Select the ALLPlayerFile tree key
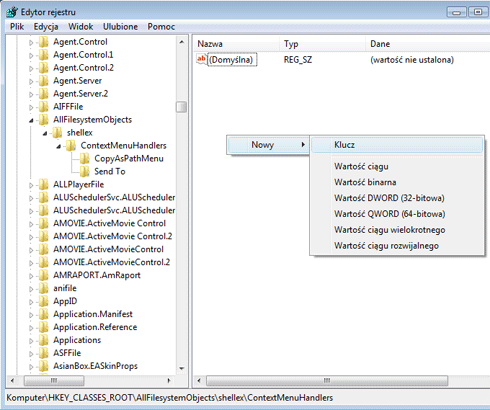The width and height of the screenshot is (490, 410). (x=78, y=185)
